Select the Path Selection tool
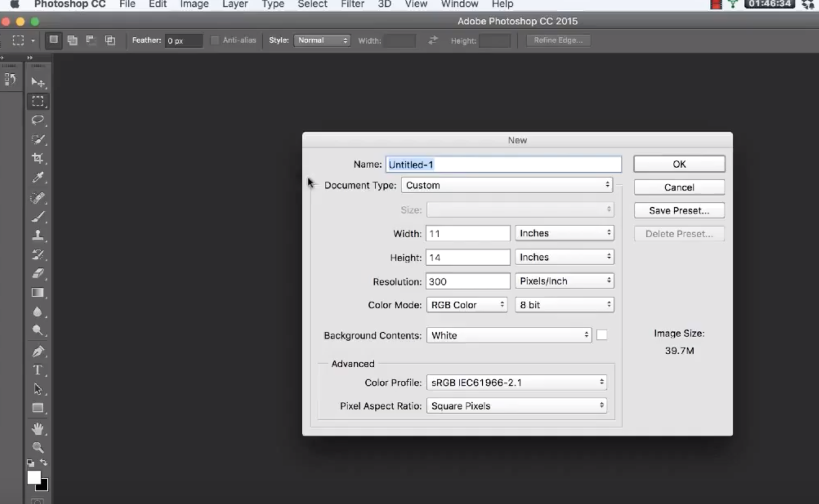 click(x=38, y=389)
